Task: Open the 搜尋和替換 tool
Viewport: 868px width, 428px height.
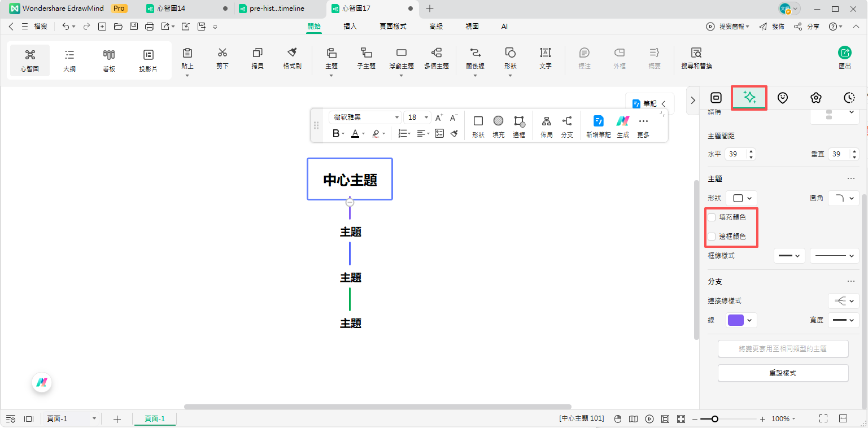Action: coord(696,59)
